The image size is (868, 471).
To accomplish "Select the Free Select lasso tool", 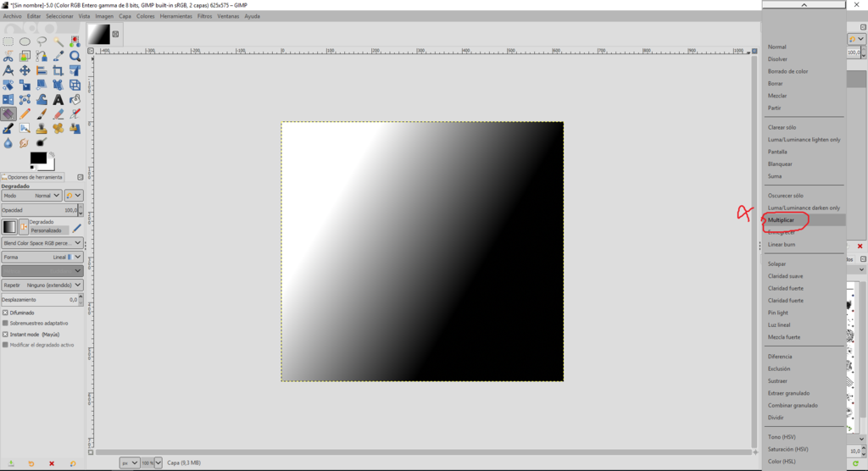I will pos(42,42).
